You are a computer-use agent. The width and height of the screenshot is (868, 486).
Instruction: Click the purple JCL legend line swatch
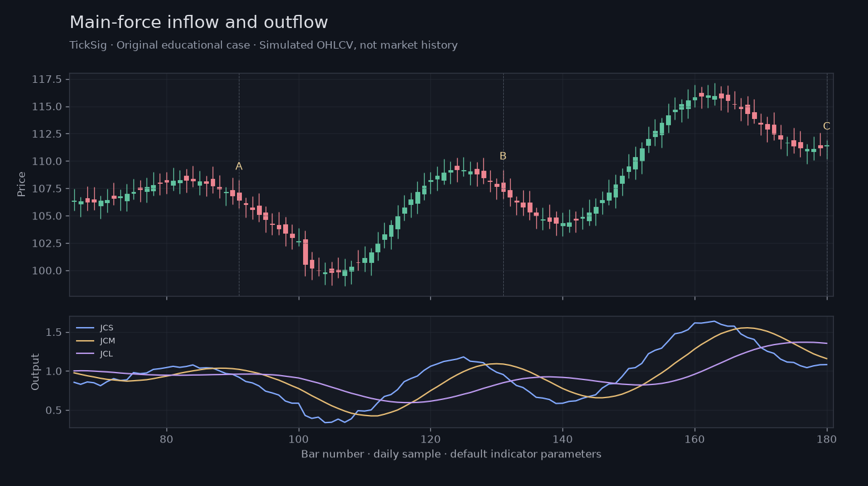[85, 354]
